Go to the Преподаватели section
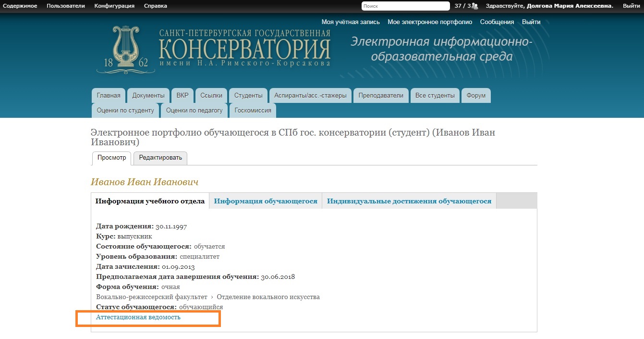 381,96
